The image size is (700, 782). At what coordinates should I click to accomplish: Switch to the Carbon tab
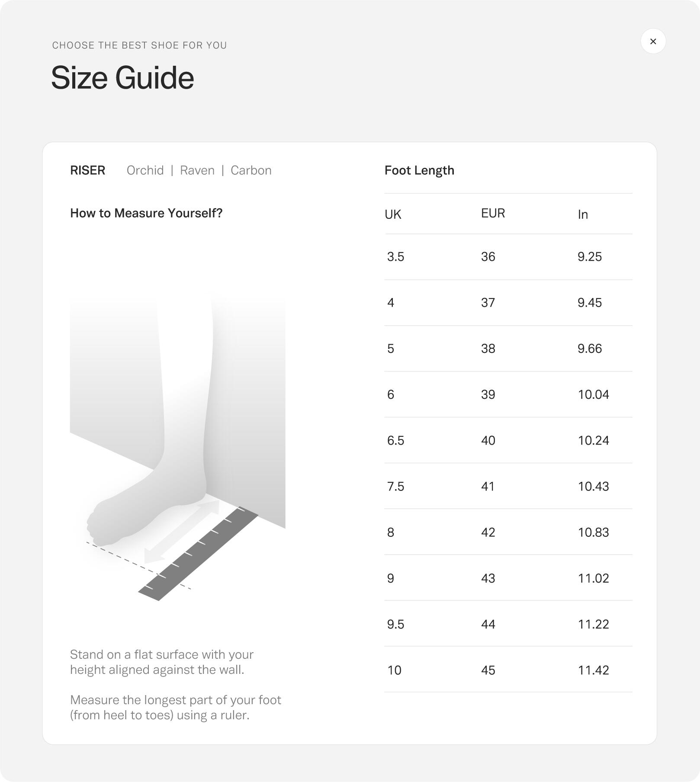[251, 170]
